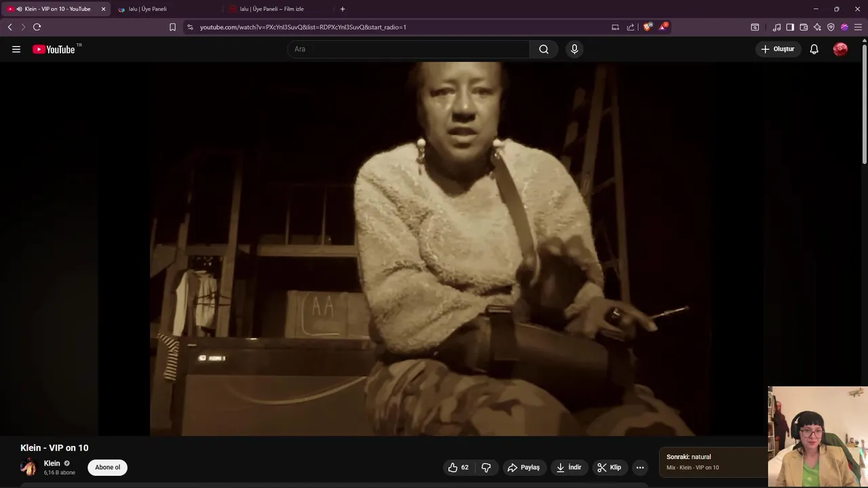Click the İndir download button

569,468
